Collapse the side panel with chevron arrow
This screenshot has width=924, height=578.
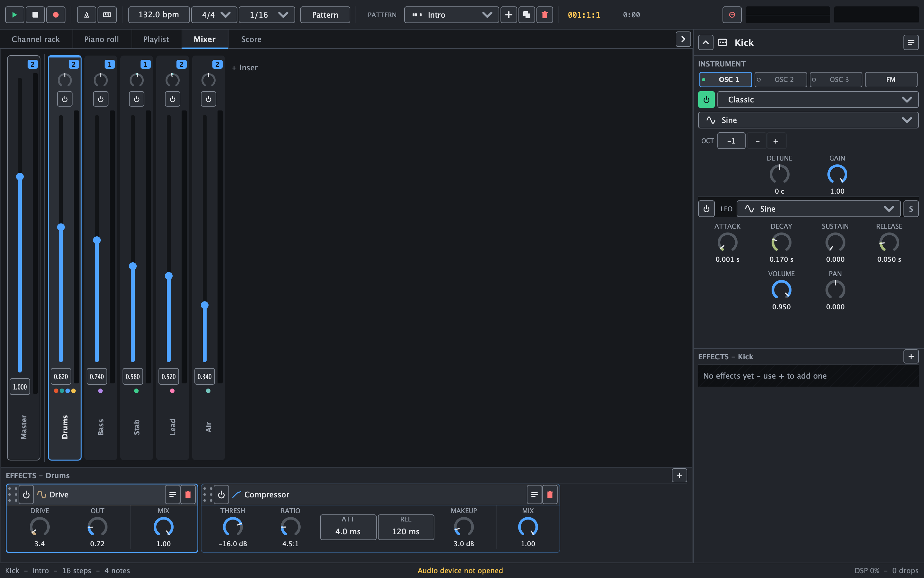683,39
